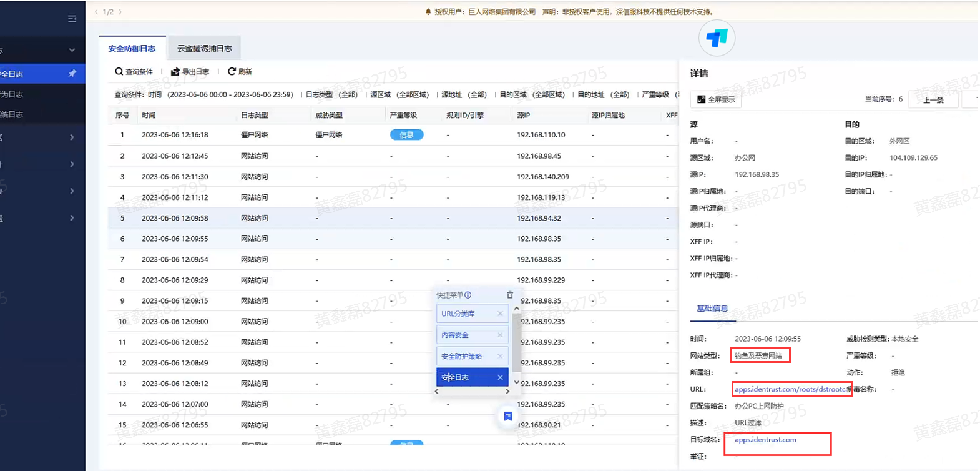Click the pin icon on 安全日志 sidebar item
Viewport: 980px width, 471px height.
(72, 74)
